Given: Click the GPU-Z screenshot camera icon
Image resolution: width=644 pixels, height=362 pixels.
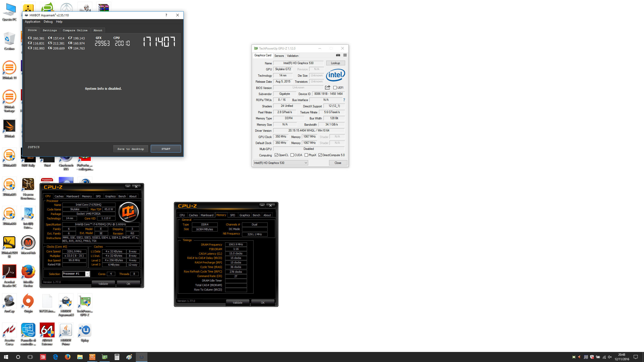Looking at the screenshot, I should click(338, 55).
